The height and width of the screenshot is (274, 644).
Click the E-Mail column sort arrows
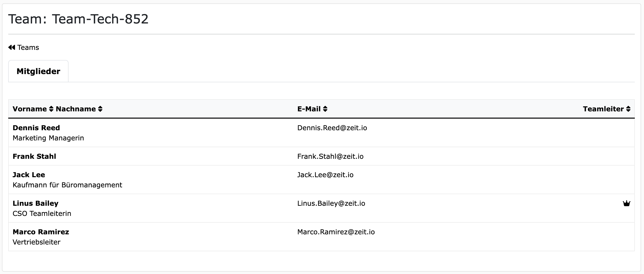click(325, 109)
